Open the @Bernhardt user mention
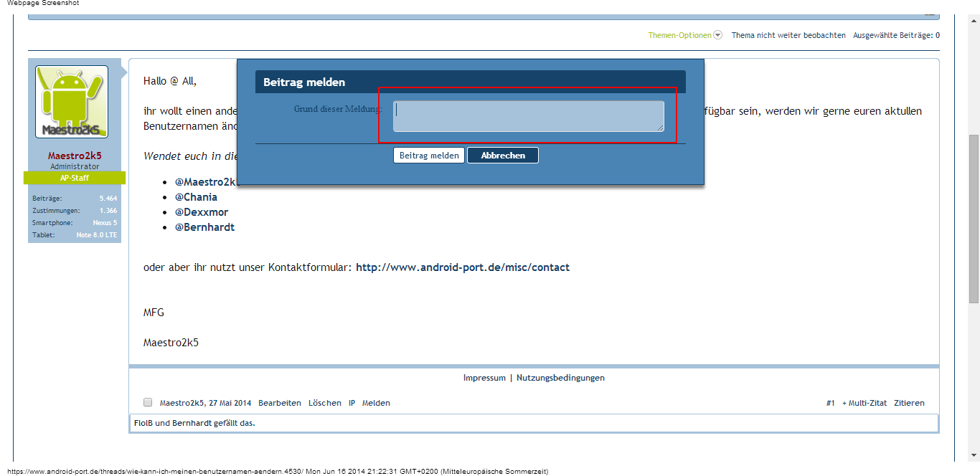Viewport: 980px width, 476px height. [x=204, y=227]
